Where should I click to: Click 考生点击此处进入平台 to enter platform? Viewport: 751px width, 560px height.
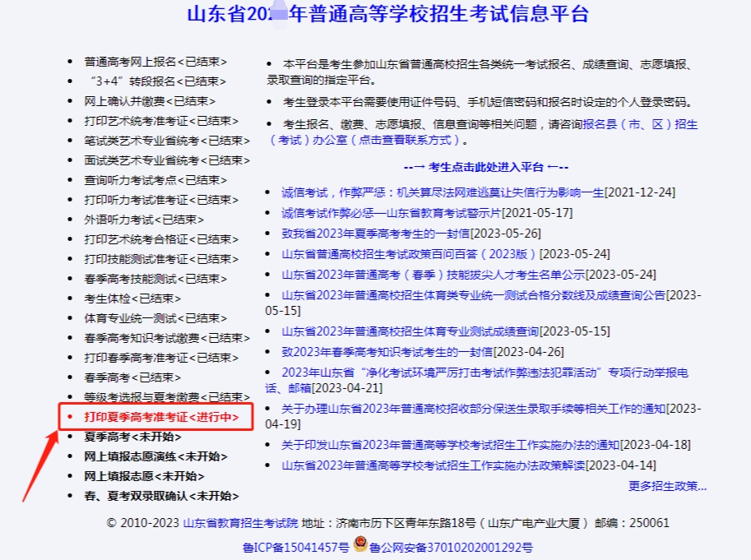(x=486, y=167)
